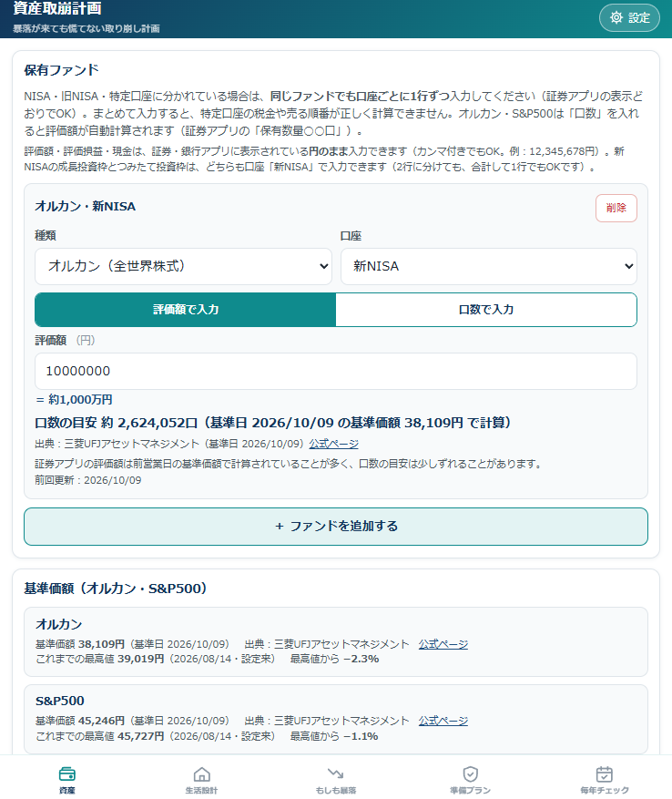The width and height of the screenshot is (672, 799).
Task: Click the 基準価額 38,109円 value
Action: (x=80, y=644)
